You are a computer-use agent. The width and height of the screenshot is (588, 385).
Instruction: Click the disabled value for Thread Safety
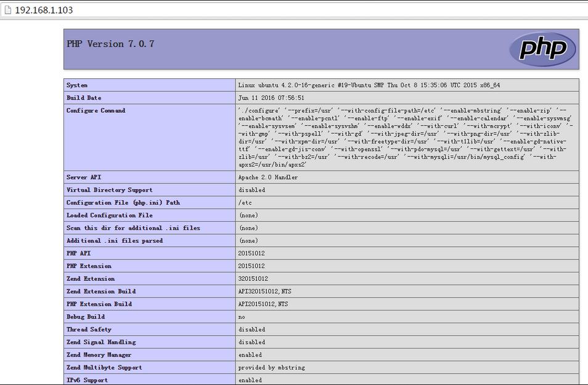point(251,330)
